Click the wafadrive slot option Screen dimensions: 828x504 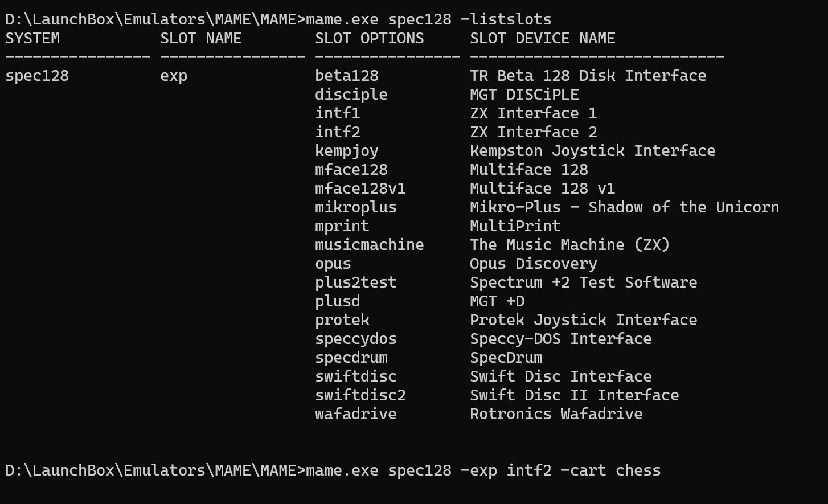click(x=356, y=414)
